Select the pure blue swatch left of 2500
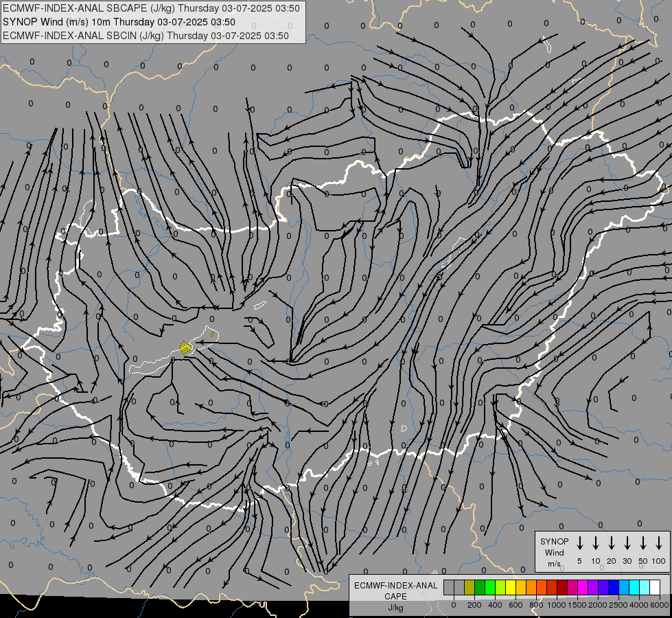Image resolution: width=672 pixels, height=618 pixels. pos(614,587)
